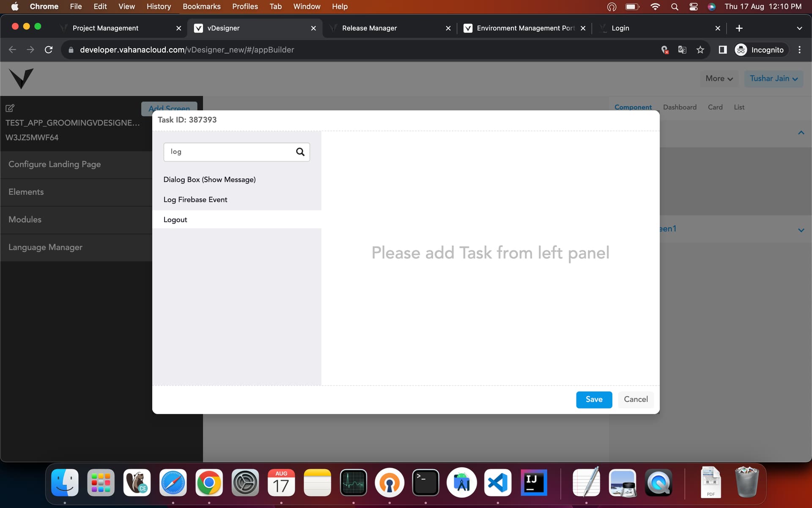Click the search magnifier icon in task panel

coord(300,152)
